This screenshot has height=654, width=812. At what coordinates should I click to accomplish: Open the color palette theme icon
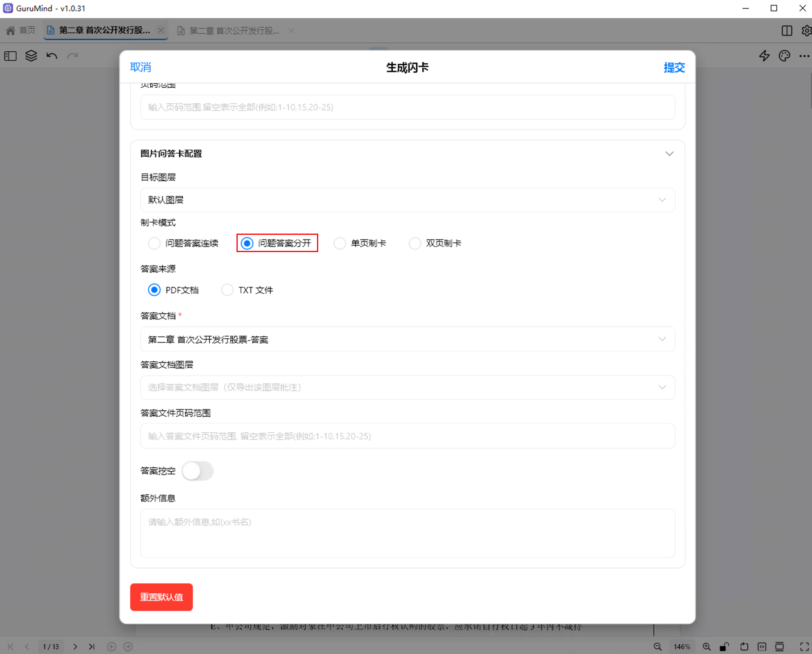tap(784, 56)
